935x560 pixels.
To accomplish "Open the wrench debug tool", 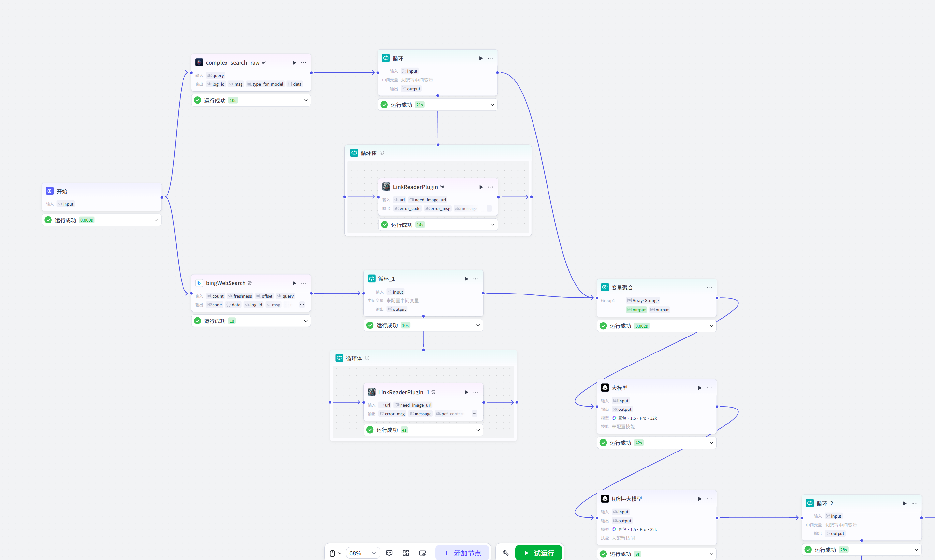I will [505, 553].
